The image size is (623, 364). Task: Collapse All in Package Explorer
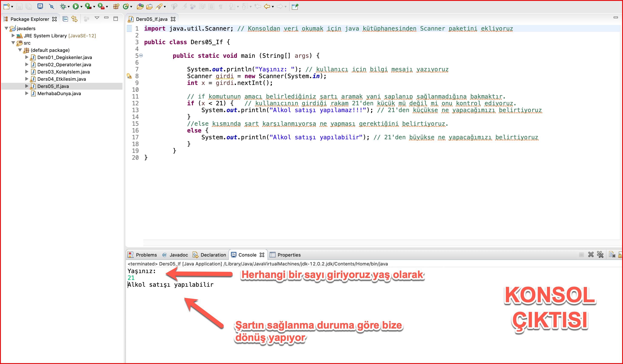(65, 19)
